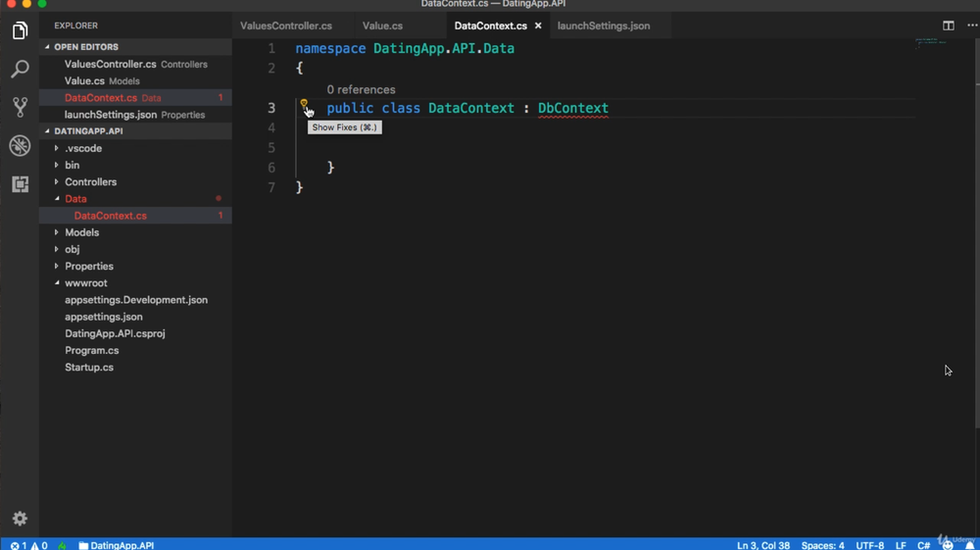The width and height of the screenshot is (980, 550).
Task: Open ValuesController.cs in Open Editors
Action: (x=135, y=64)
